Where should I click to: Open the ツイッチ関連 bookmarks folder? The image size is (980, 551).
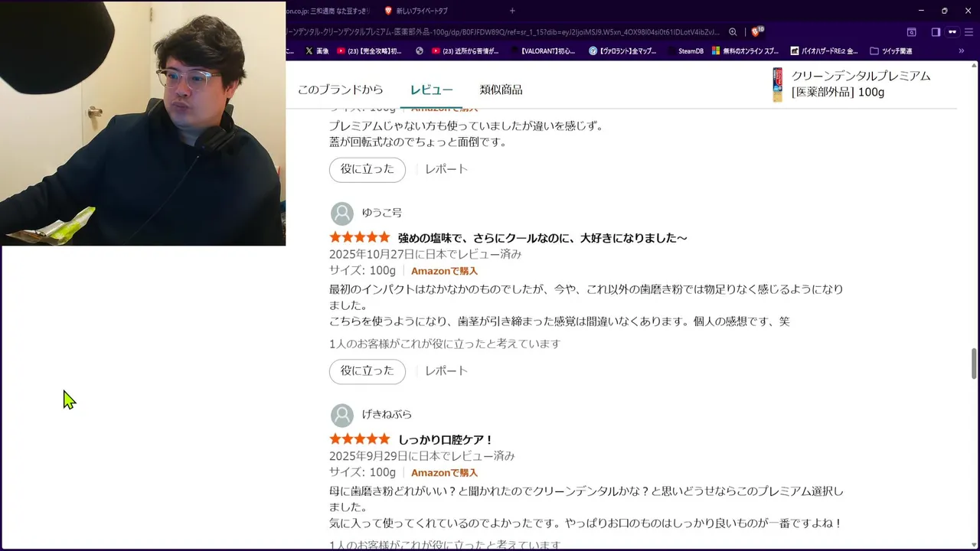pyautogui.click(x=891, y=51)
